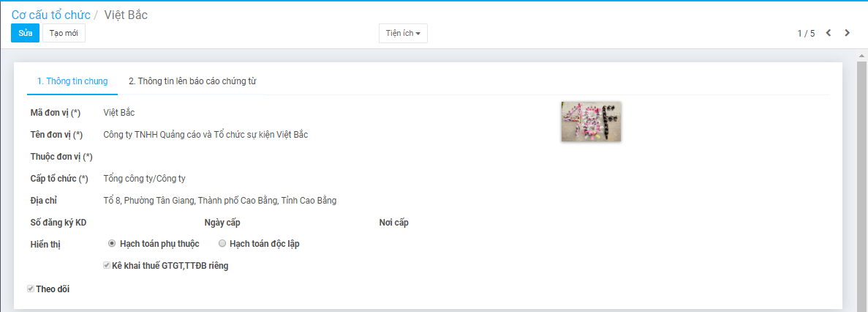
Task: Click the scrollbar up arrow
Action: (861, 56)
